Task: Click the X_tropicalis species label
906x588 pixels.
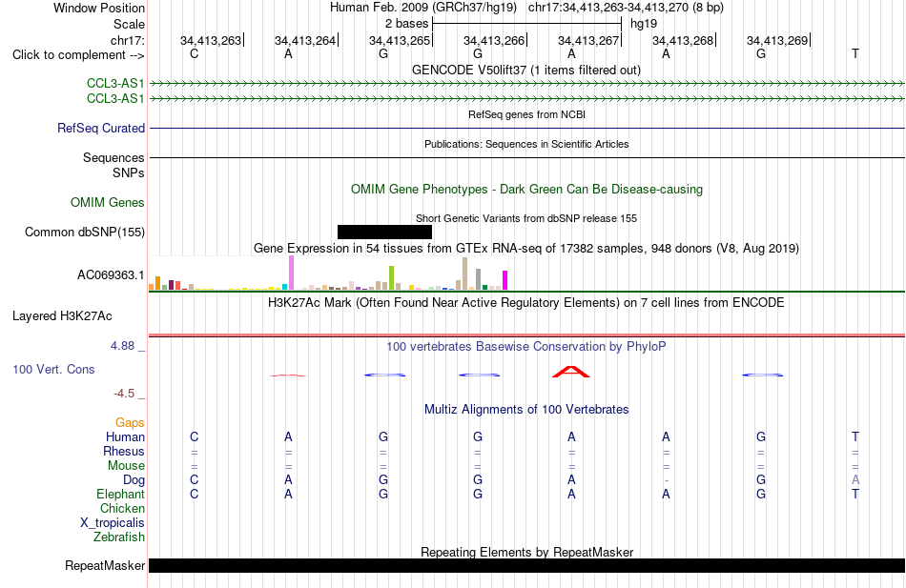Action: click(113, 523)
